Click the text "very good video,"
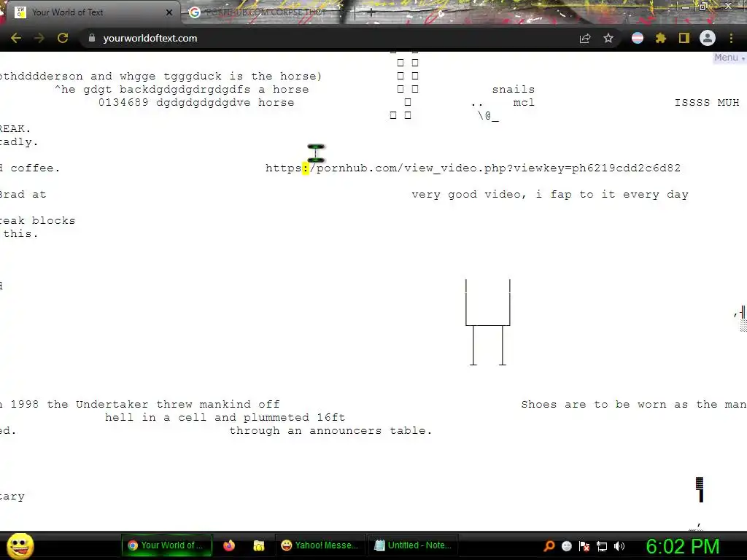The image size is (747, 560). (x=469, y=194)
